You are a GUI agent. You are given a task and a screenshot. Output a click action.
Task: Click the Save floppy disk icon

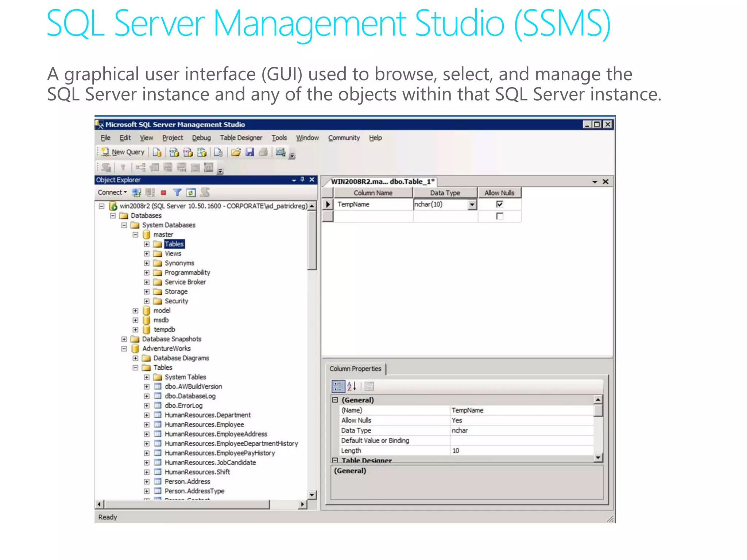(250, 152)
